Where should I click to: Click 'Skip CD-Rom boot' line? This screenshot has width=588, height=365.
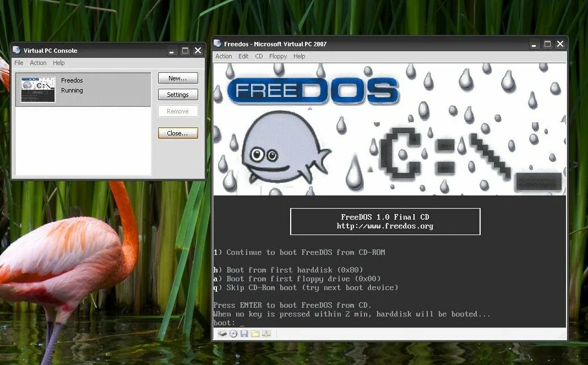[306, 288]
